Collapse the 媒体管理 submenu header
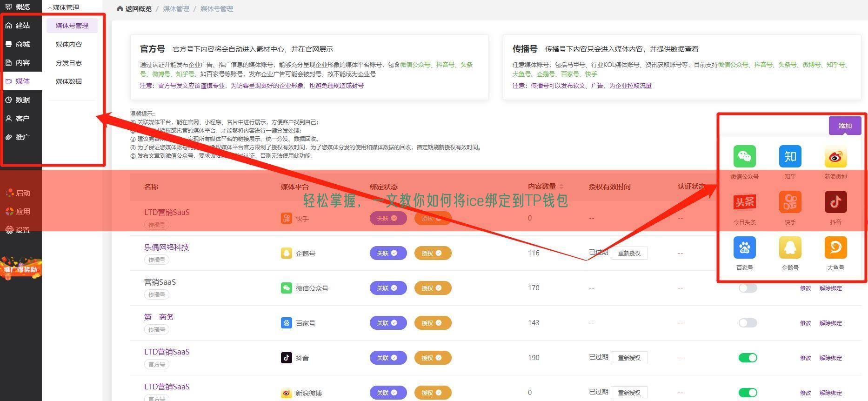868x401 pixels. (x=63, y=7)
